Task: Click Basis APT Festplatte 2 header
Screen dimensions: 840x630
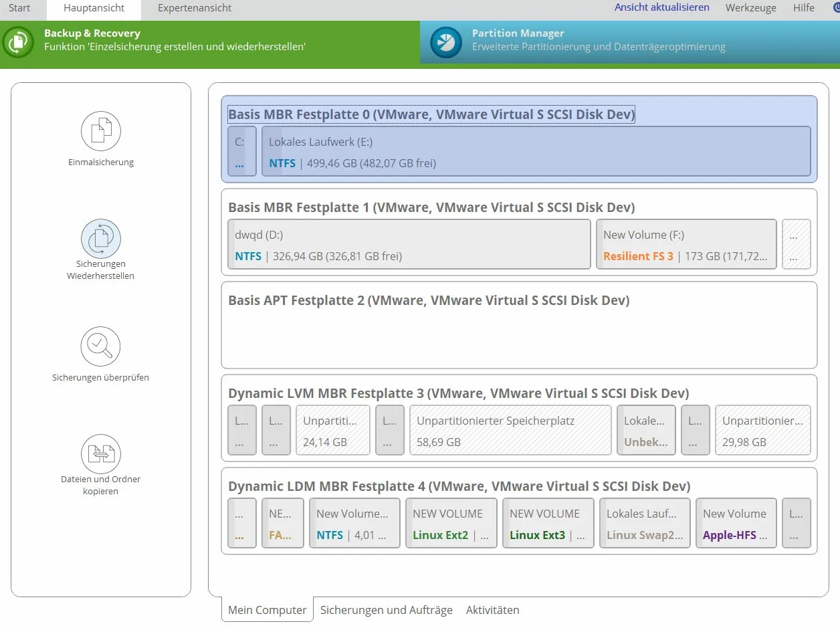Action: [x=429, y=300]
